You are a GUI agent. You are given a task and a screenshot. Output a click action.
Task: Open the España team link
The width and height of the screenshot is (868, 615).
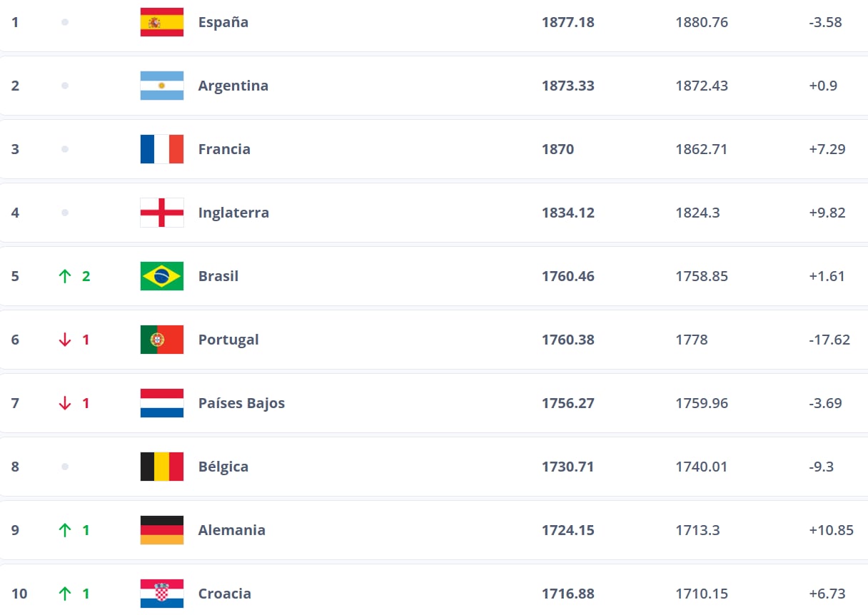223,22
